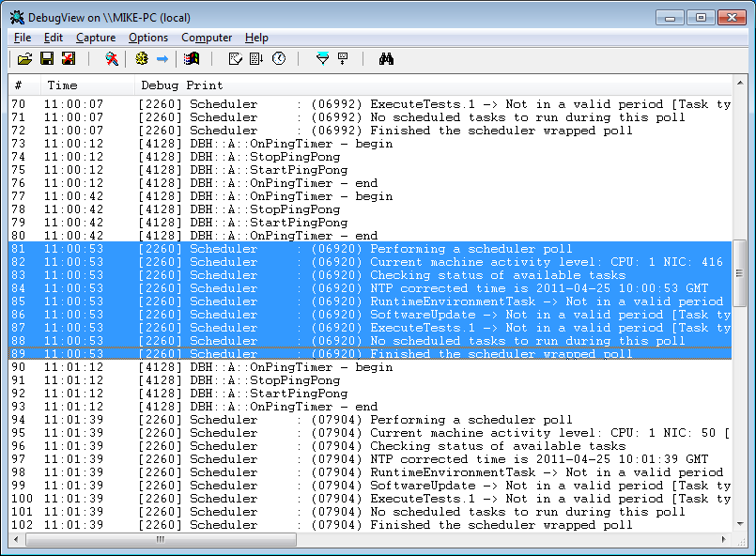Toggle the Capture magnifier icon
Image resolution: width=756 pixels, height=556 pixels.
pos(112,59)
